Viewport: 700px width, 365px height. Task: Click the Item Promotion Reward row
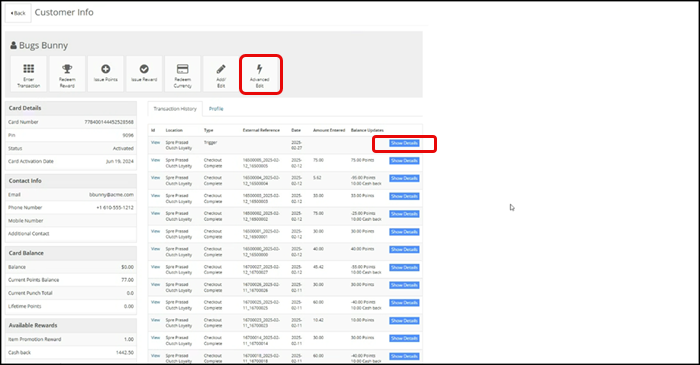(x=71, y=339)
